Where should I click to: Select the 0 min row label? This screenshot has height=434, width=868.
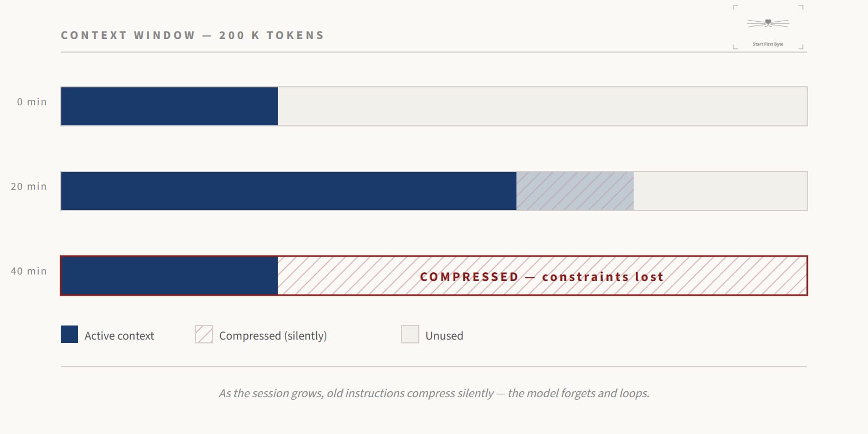click(32, 102)
